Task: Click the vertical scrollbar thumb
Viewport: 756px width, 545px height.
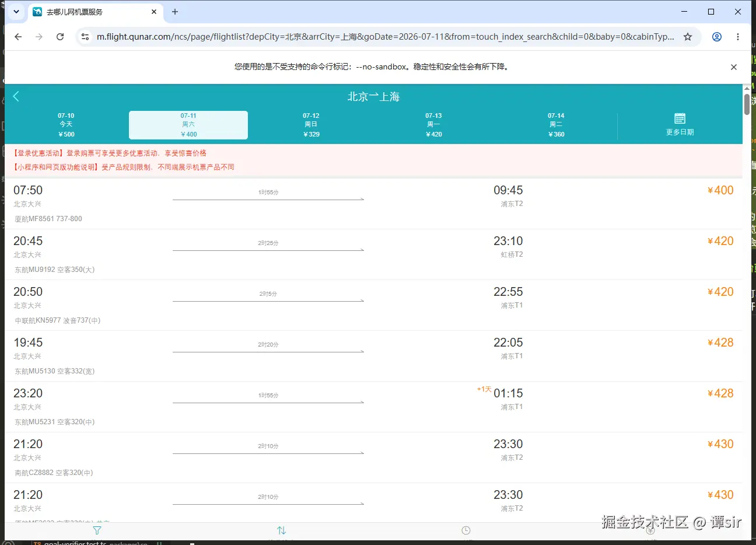Action: [x=747, y=104]
